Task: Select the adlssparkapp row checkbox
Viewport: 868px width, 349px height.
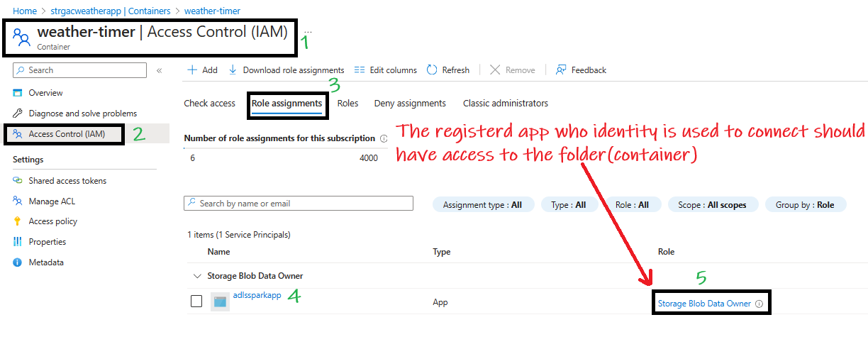Action: [x=196, y=301]
